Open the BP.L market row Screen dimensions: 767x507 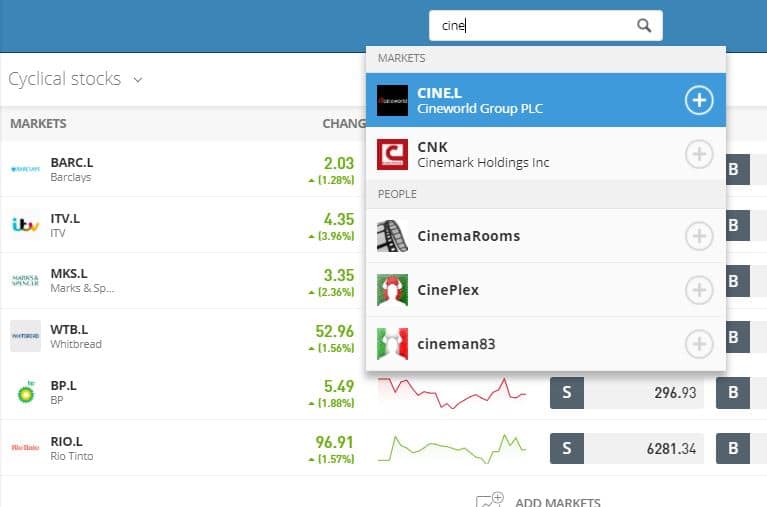(384, 392)
